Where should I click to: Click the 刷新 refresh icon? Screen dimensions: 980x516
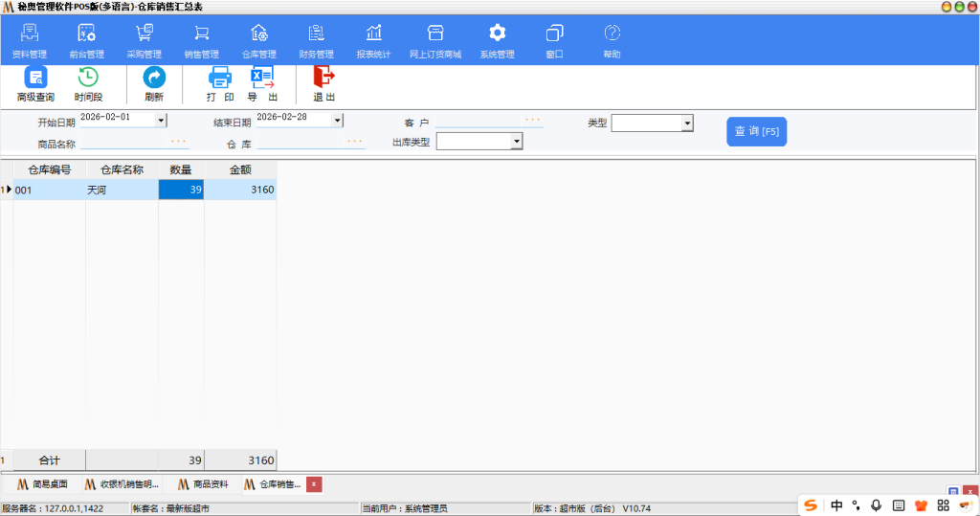[x=154, y=79]
